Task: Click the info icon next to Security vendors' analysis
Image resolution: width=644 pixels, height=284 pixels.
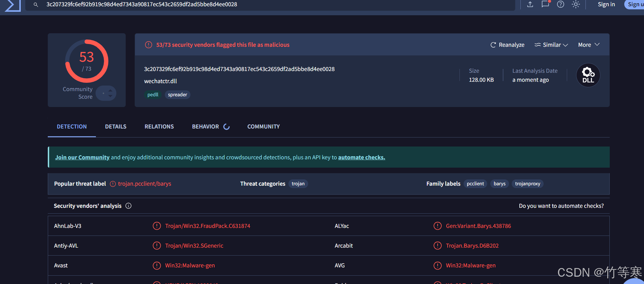Action: (128, 206)
